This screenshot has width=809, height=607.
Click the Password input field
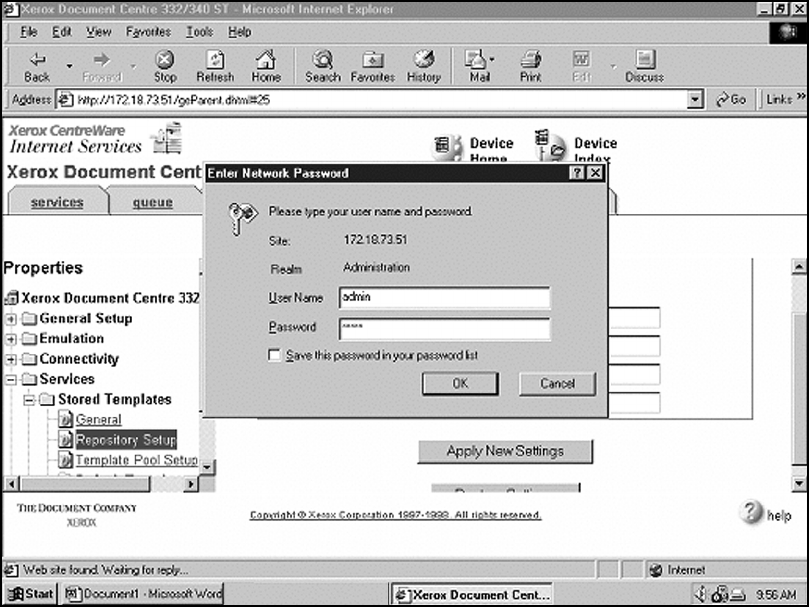445,328
